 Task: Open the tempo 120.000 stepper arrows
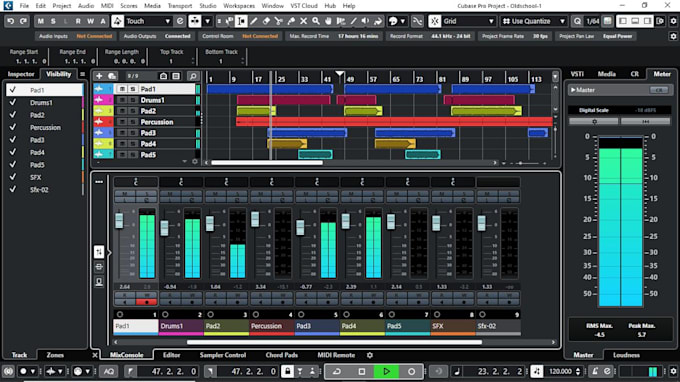pyautogui.click(x=578, y=371)
